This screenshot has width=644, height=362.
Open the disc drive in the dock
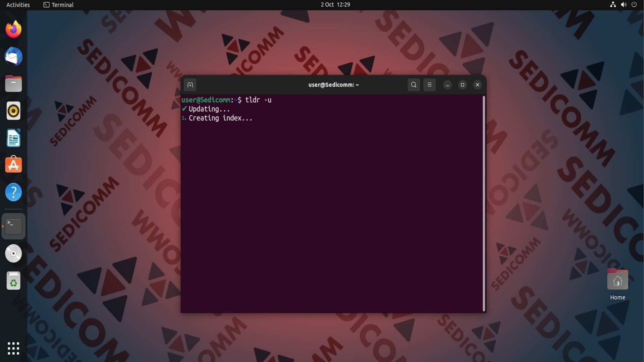point(13,253)
